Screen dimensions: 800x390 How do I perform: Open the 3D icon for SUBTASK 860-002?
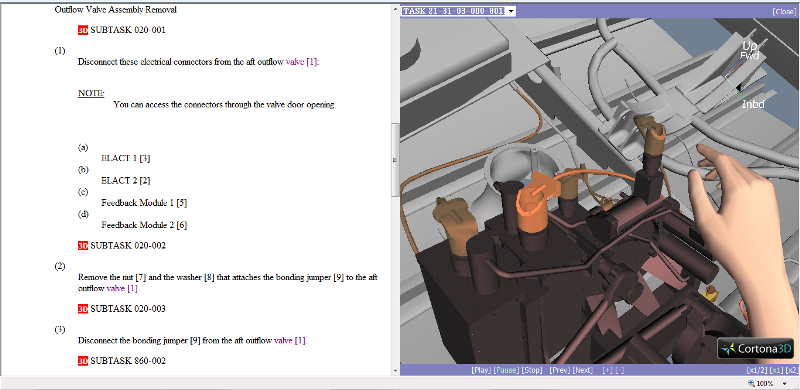point(83,361)
